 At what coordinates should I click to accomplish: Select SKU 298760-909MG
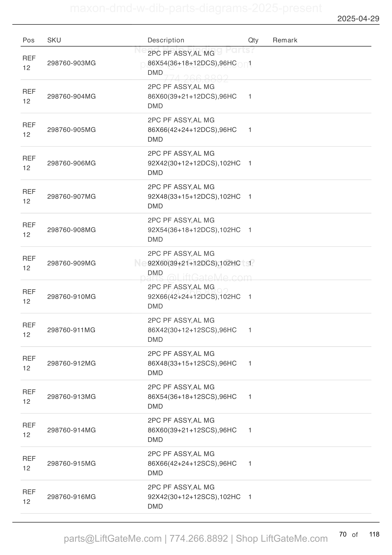click(71, 263)
